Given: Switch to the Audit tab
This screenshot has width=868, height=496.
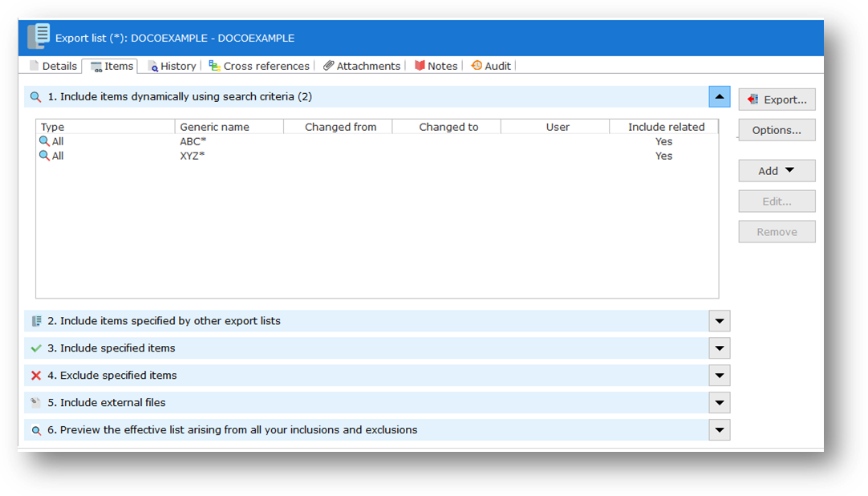Looking at the screenshot, I should [x=491, y=66].
